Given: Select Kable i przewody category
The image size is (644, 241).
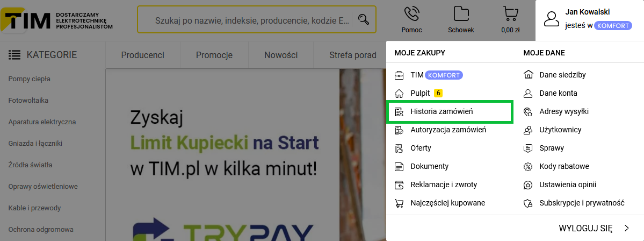Looking at the screenshot, I should coord(34,208).
